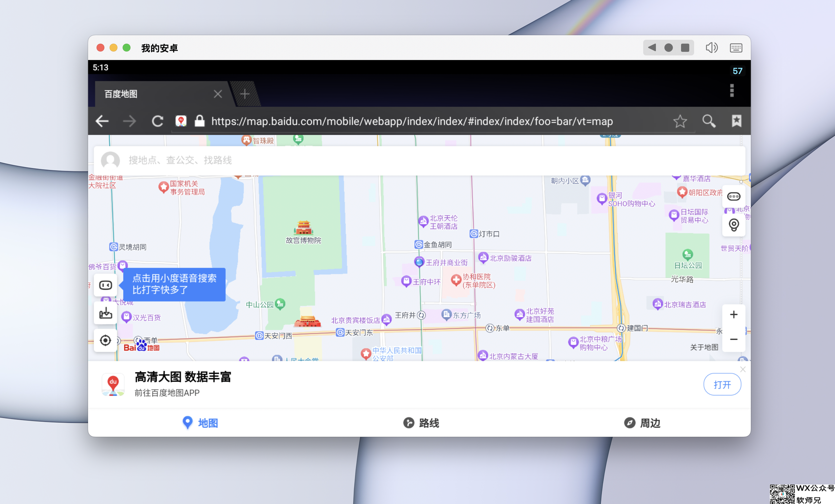
Task: Click 灵境胡同 station label
Action: 132,247
